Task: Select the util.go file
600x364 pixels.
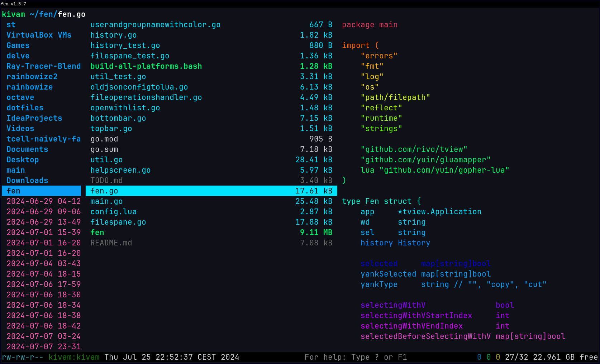Action: pos(211,160)
